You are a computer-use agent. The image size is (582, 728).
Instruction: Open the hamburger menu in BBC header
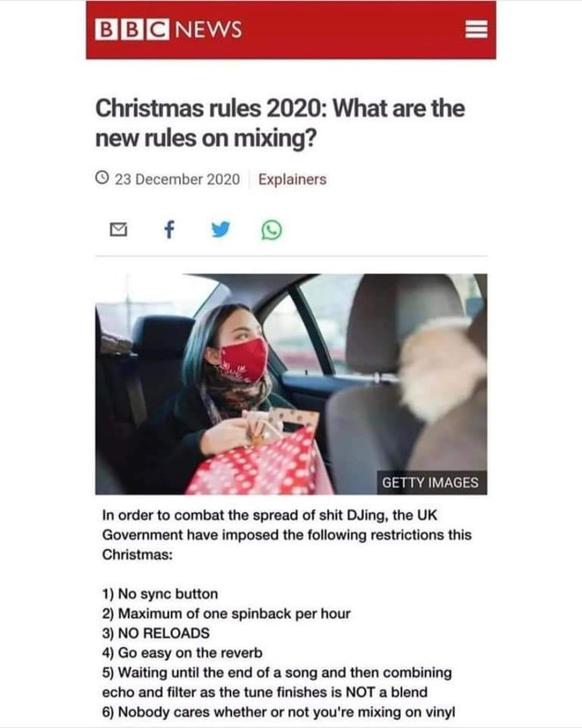point(477,30)
